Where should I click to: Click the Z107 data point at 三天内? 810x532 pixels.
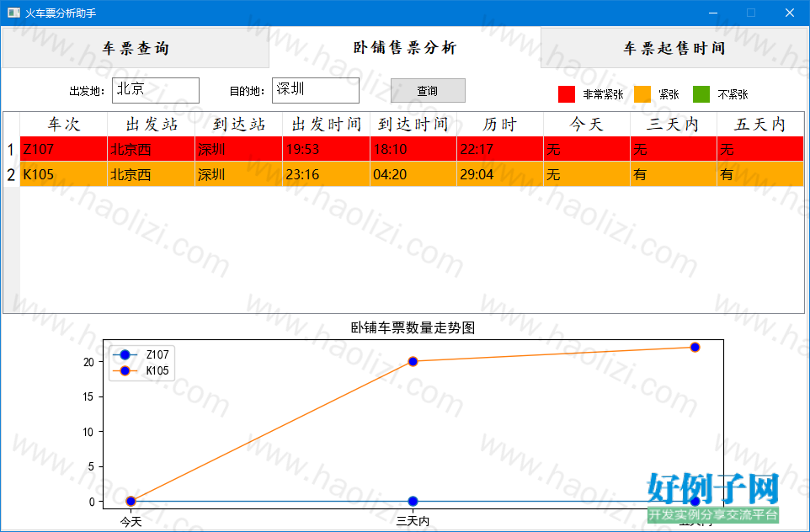tap(413, 501)
